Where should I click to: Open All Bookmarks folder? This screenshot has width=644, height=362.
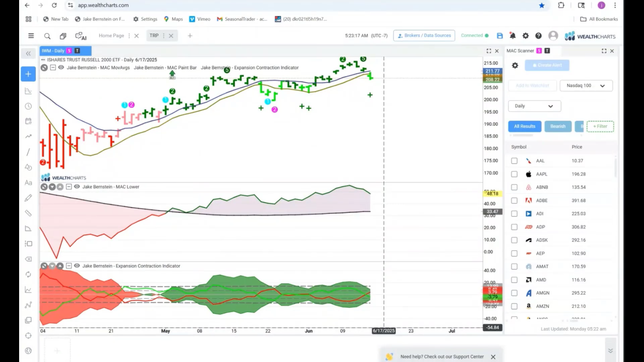coord(599,19)
